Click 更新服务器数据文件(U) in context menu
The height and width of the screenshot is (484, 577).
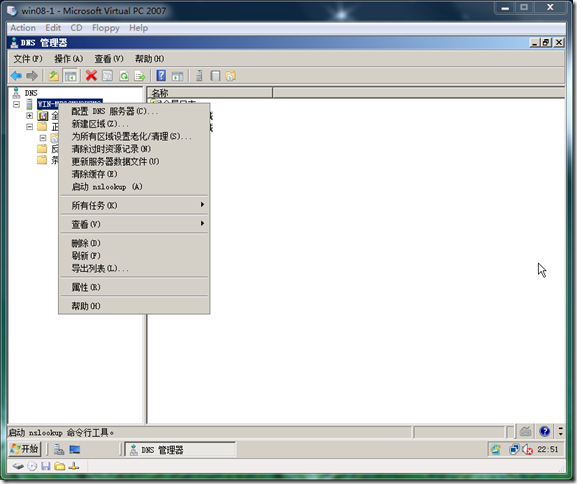click(x=134, y=161)
